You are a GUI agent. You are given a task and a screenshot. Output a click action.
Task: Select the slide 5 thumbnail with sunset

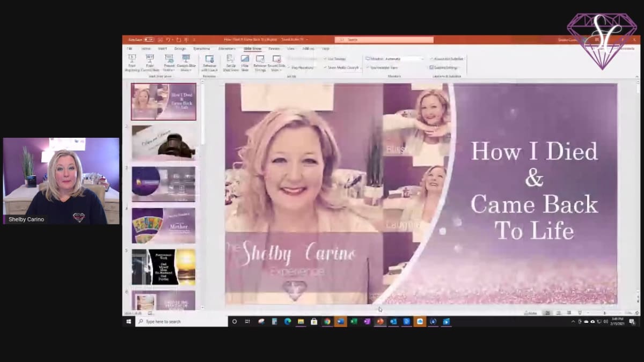click(164, 267)
